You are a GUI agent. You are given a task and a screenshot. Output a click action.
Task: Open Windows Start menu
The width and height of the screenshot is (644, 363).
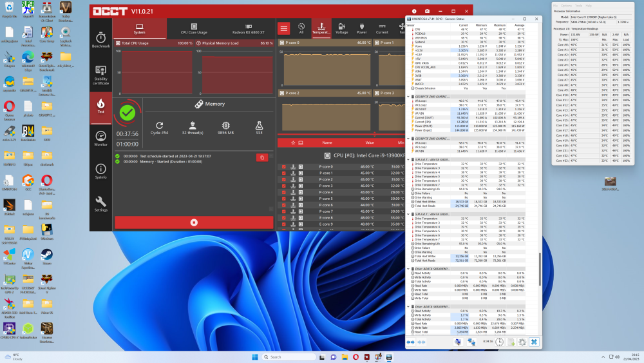tap(254, 357)
